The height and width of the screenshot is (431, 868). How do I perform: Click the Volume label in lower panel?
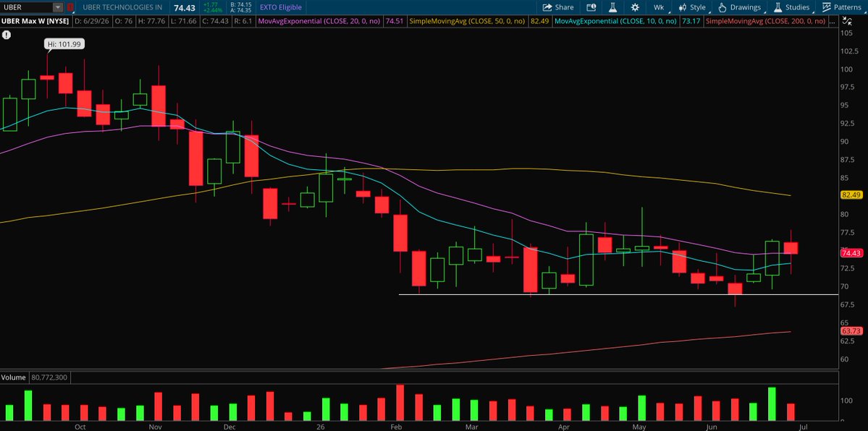coord(13,377)
